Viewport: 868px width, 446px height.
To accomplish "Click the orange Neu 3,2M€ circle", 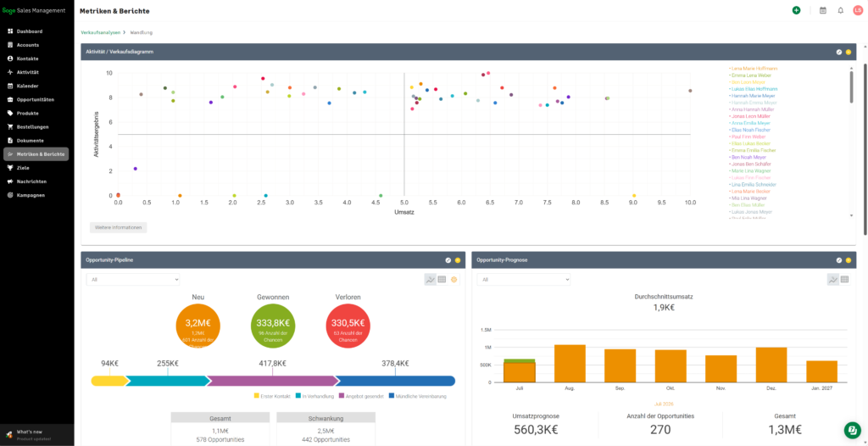I will pos(198,326).
